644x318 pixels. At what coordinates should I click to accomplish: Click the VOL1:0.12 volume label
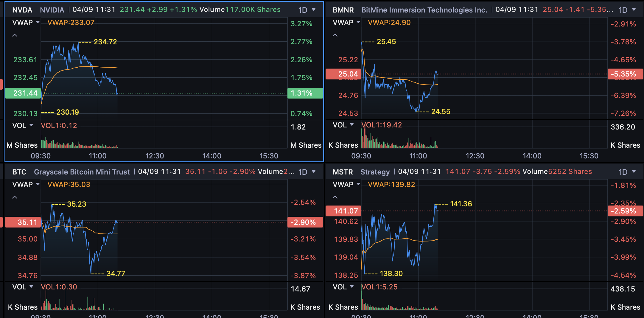pyautogui.click(x=59, y=125)
